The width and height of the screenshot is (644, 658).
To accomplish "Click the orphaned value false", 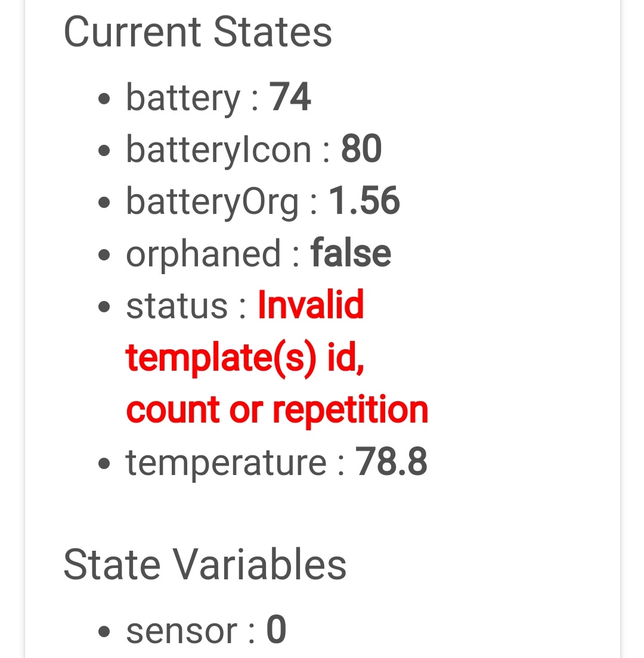I will point(351,253).
